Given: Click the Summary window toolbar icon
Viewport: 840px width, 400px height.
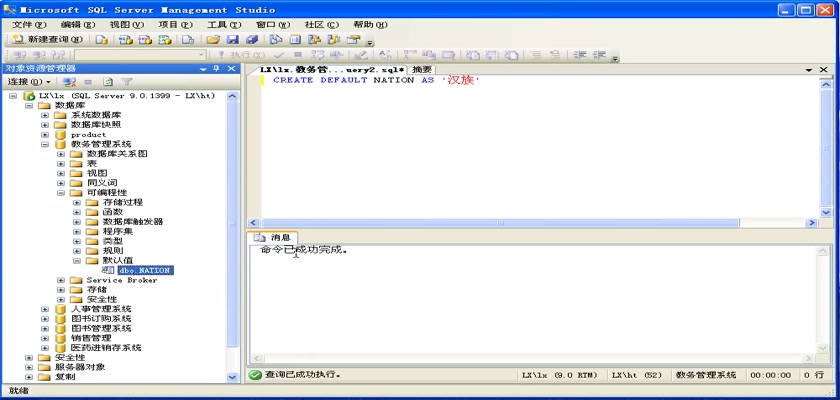Looking at the screenshot, I should pos(295,40).
